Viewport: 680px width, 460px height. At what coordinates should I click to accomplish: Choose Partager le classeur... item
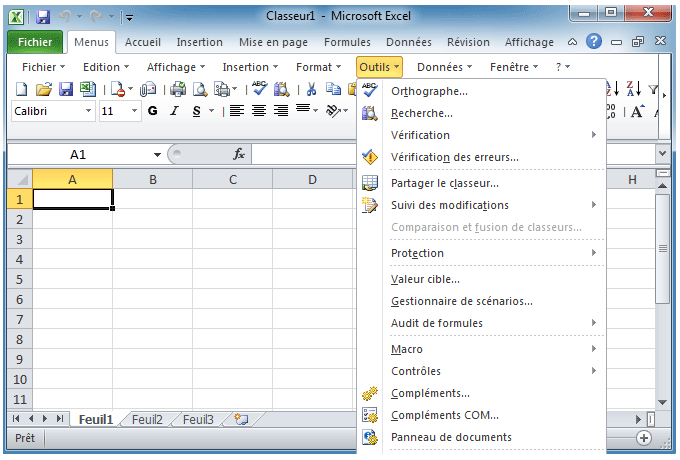click(481, 183)
